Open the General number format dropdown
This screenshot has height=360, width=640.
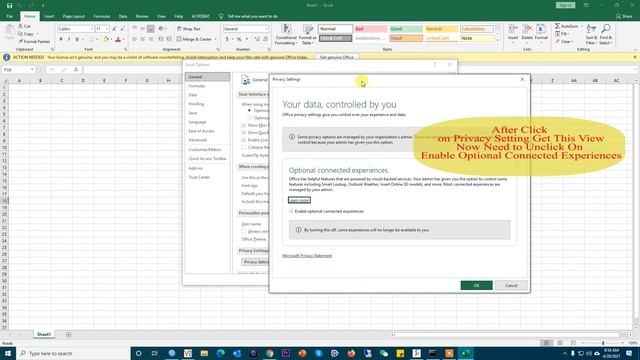tap(267, 29)
